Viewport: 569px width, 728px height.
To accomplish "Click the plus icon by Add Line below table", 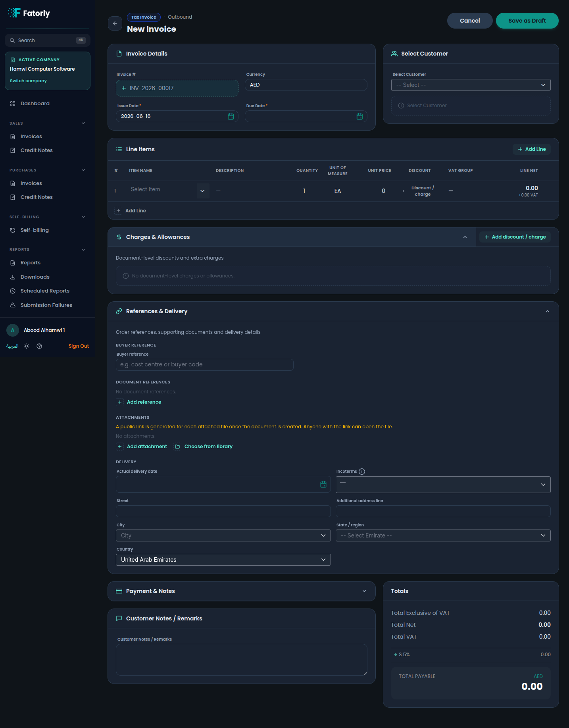I will 118,211.
